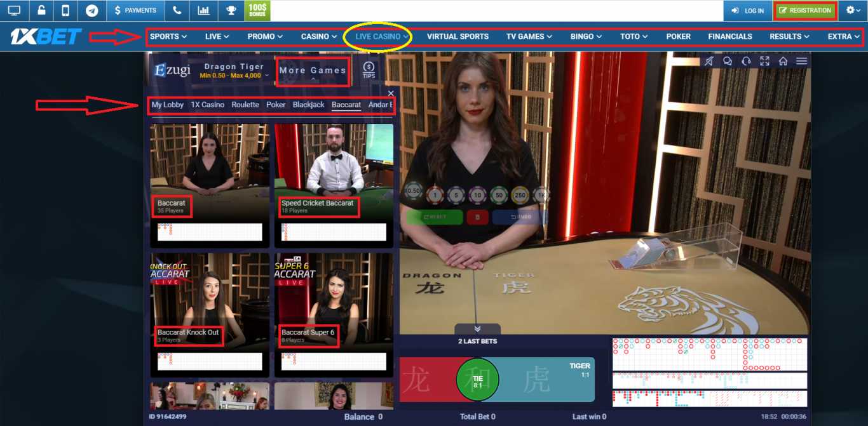Screen dimensions: 868x426
Task: Expand the Live Casino menu
Action: pyautogui.click(x=382, y=36)
